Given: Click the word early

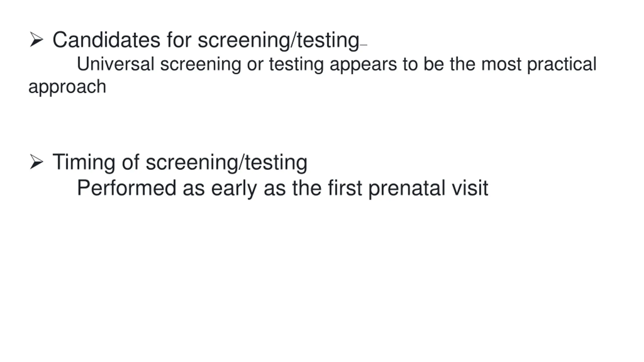Looking at the screenshot, I should coord(234,189).
